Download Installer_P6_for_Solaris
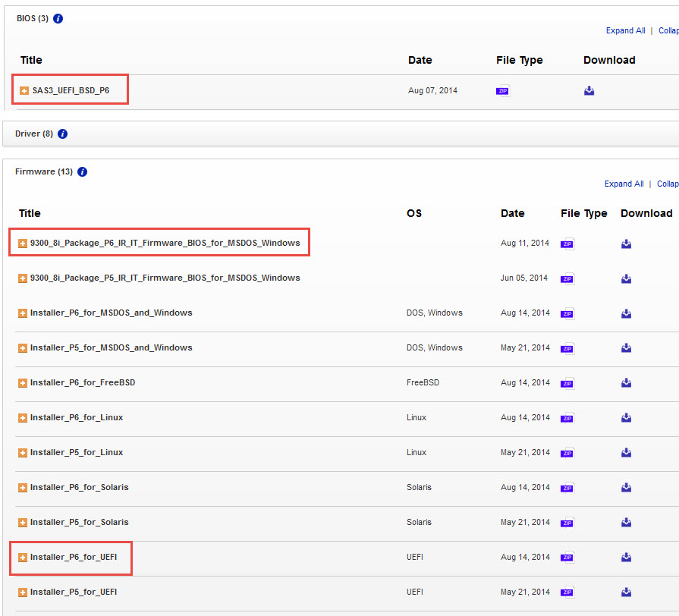This screenshot has width=679, height=616. coord(626,488)
